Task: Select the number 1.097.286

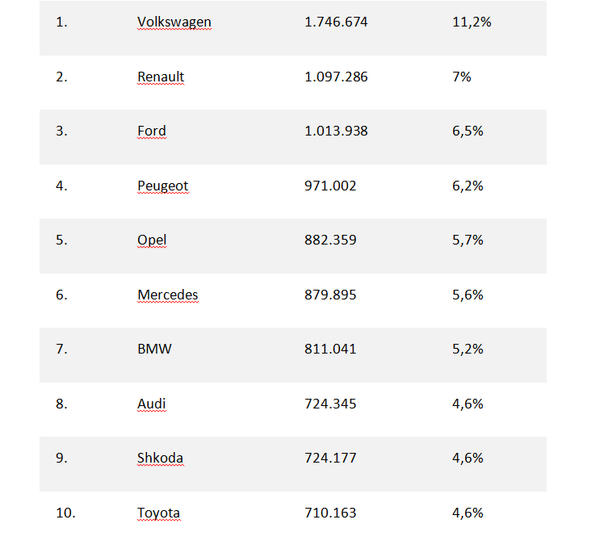Action: (336, 77)
